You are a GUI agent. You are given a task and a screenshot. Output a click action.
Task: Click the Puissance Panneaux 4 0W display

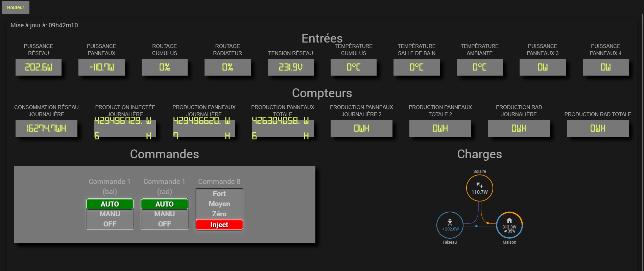click(606, 67)
